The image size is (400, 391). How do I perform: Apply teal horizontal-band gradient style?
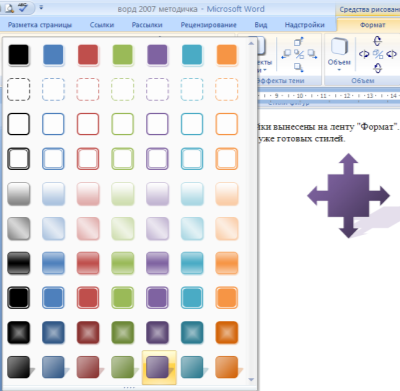[x=192, y=263]
